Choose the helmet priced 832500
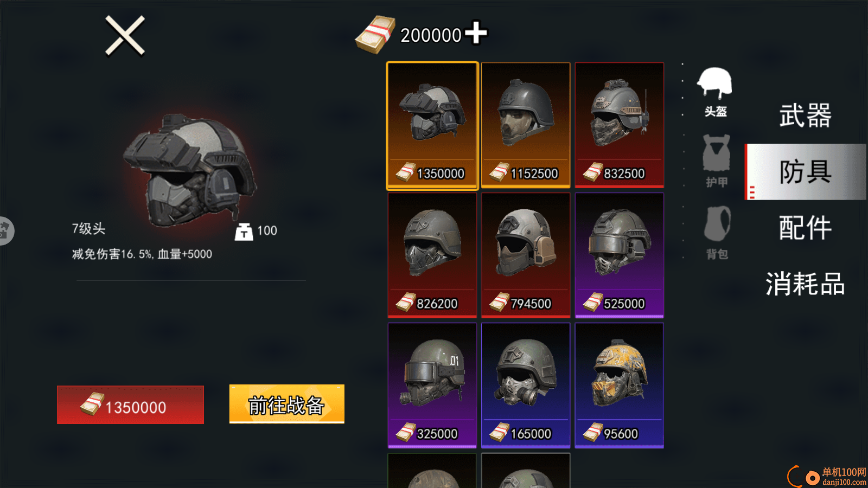This screenshot has width=868, height=488. [x=620, y=125]
